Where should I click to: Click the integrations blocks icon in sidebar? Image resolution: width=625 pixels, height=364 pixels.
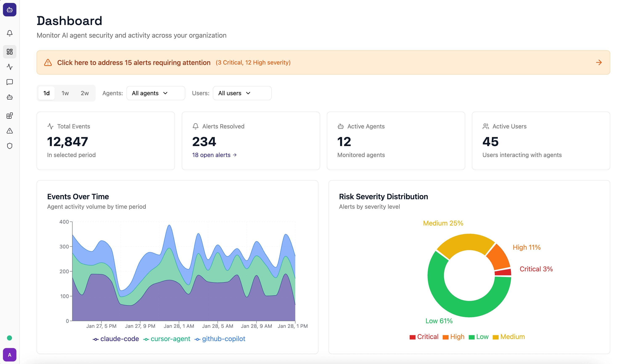(10, 115)
